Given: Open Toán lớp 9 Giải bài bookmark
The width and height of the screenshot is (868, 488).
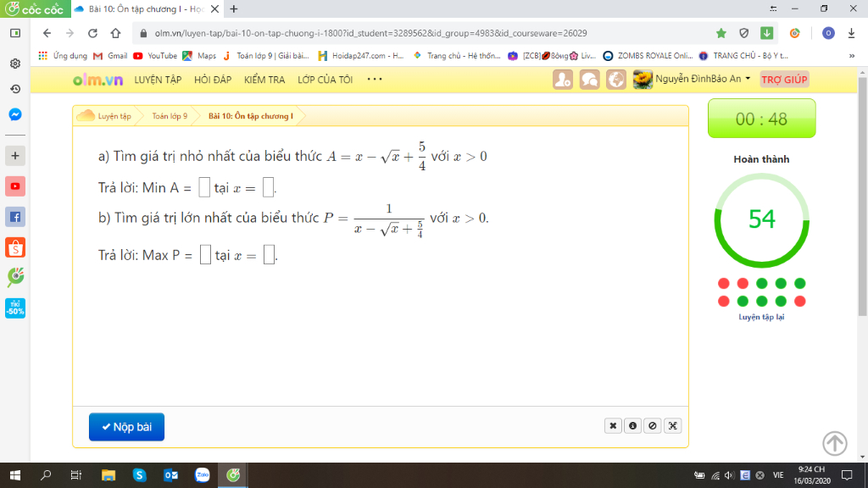Looking at the screenshot, I should click(265, 56).
